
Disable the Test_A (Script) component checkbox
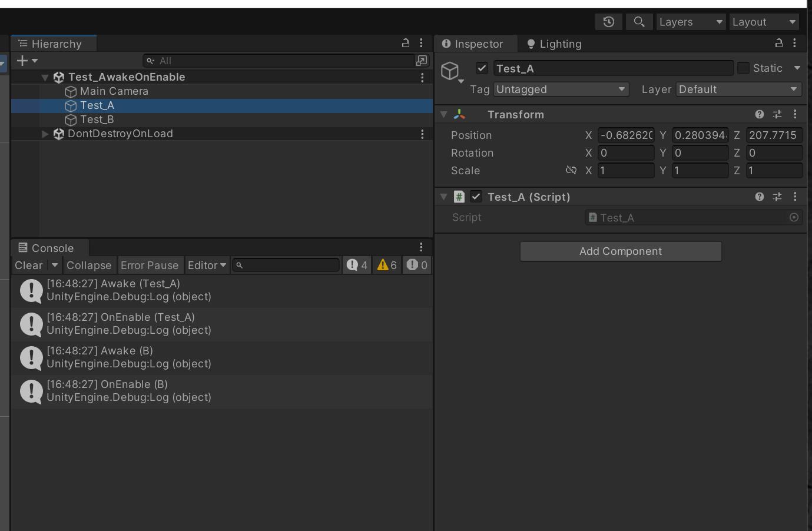coord(476,197)
